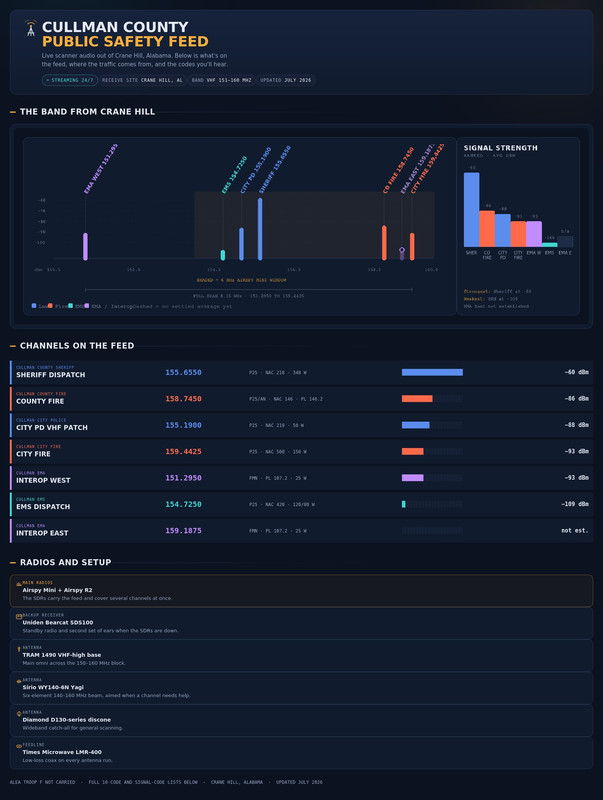Click the -60 dBm reading

coord(576,372)
